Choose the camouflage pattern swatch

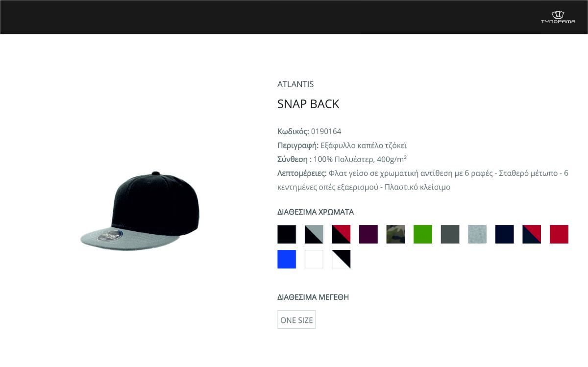(395, 234)
